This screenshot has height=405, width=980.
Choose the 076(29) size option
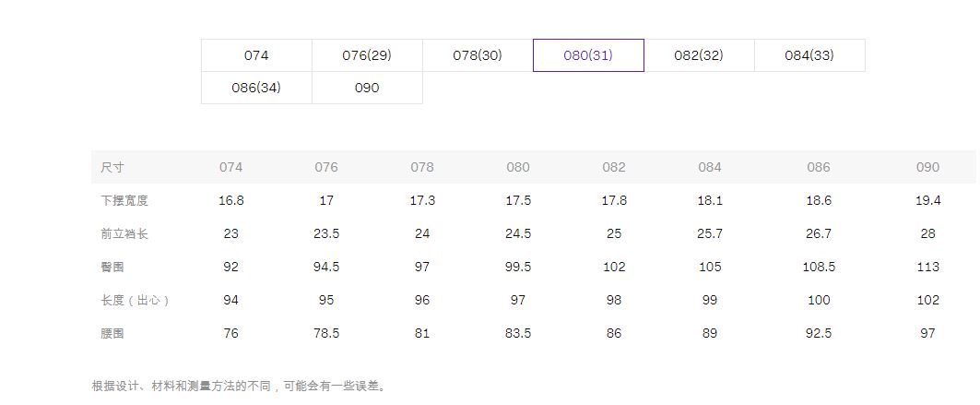(x=367, y=55)
